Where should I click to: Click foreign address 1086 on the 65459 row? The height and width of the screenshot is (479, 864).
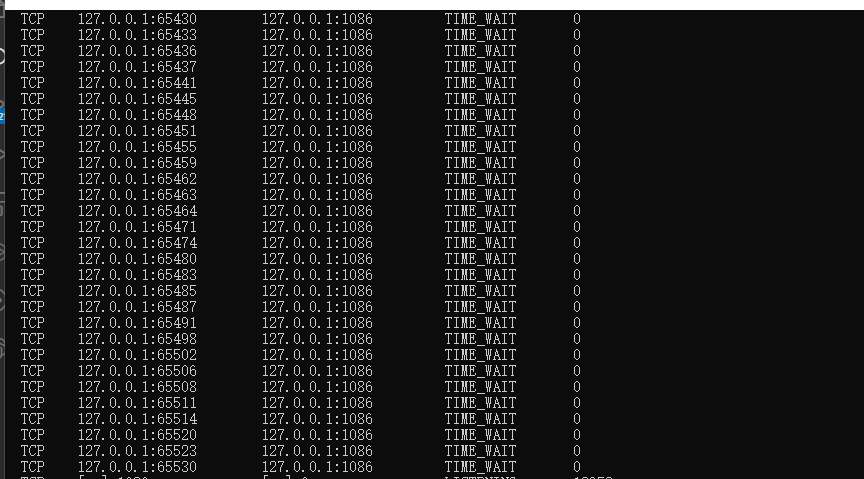(317, 163)
